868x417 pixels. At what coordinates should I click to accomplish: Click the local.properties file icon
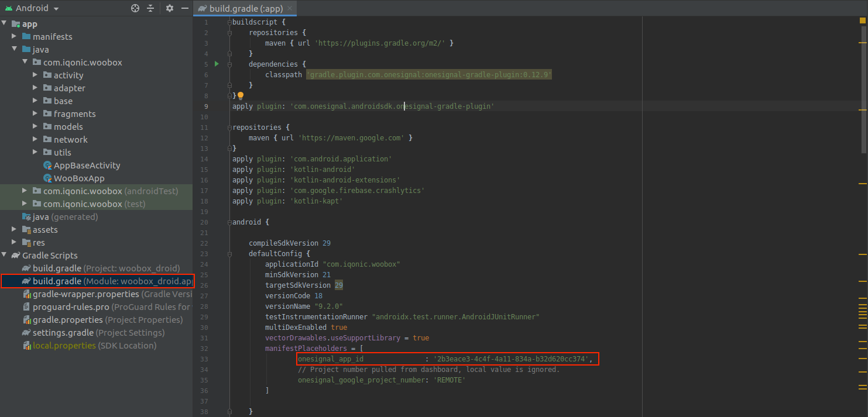(26, 346)
